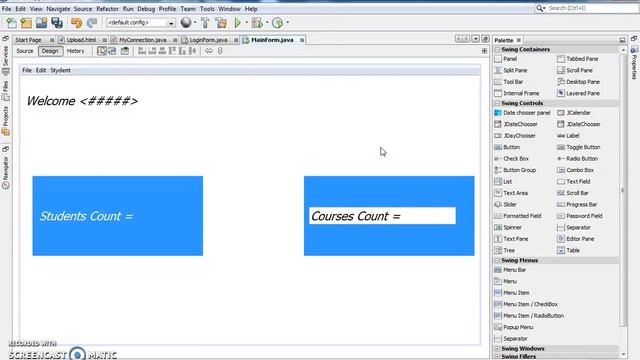Switch to the LoginForm.java tab
The image size is (640, 360).
coord(210,40)
